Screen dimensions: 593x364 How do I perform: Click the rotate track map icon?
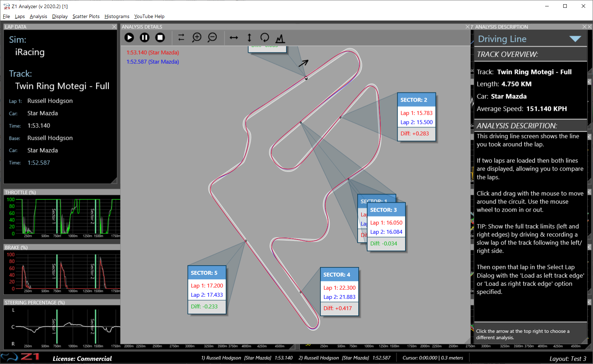pyautogui.click(x=265, y=38)
